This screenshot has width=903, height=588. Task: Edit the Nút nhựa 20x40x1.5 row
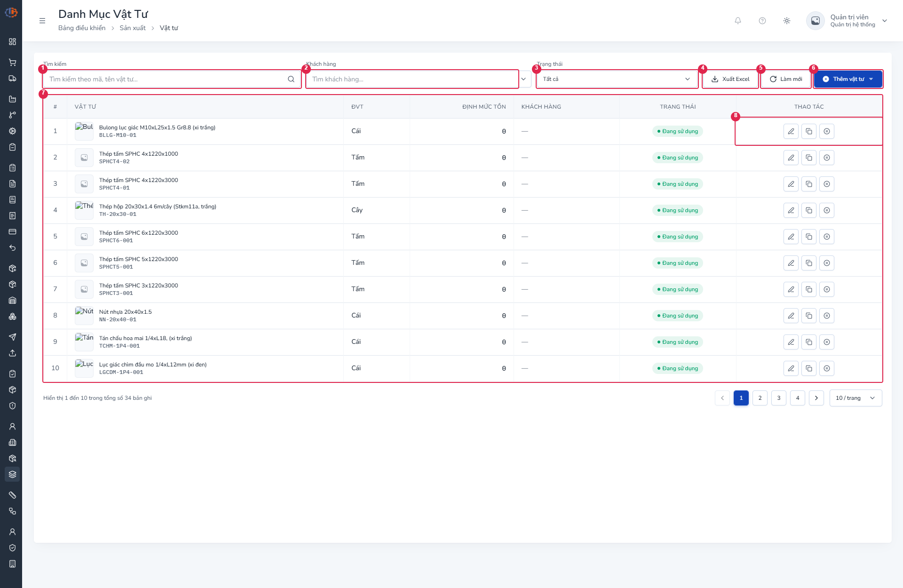791,316
